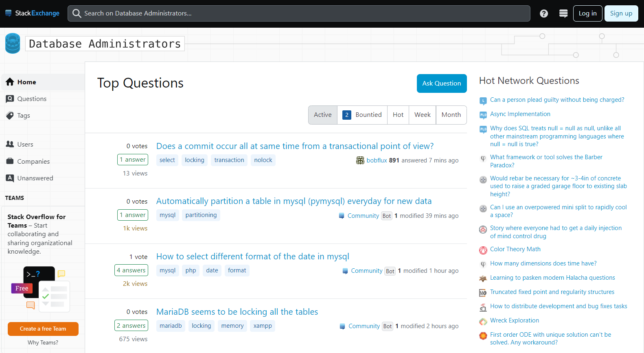Open Home in the left sidebar
Image resolution: width=644 pixels, height=353 pixels.
(43, 82)
